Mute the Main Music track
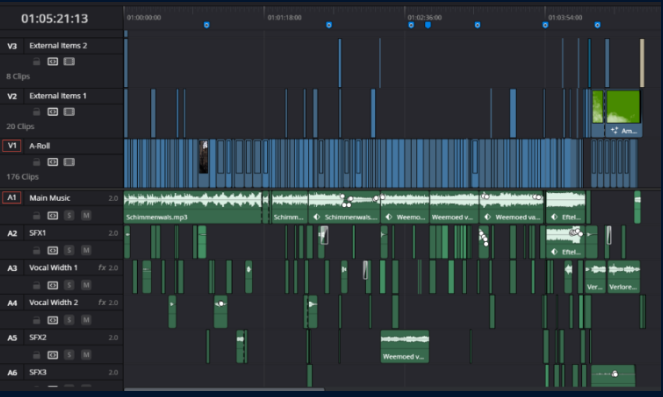 (86, 216)
